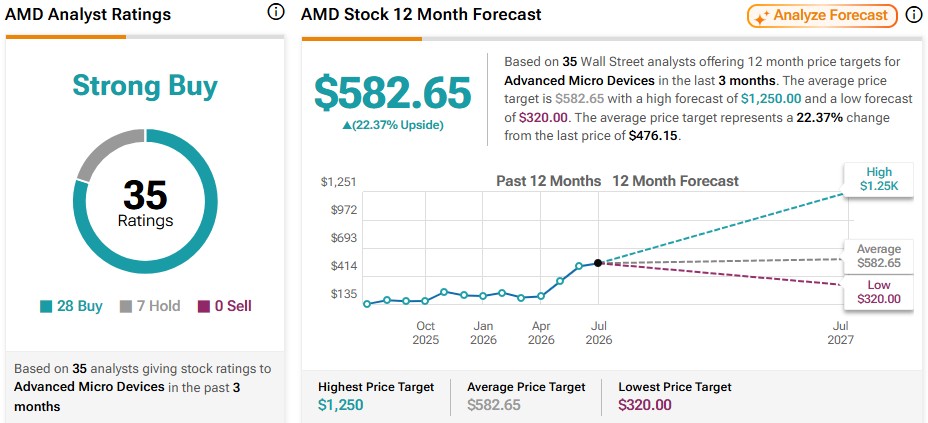Image resolution: width=928 pixels, height=423 pixels.
Task: Click the Average $582.65 forecast label
Action: [878, 256]
